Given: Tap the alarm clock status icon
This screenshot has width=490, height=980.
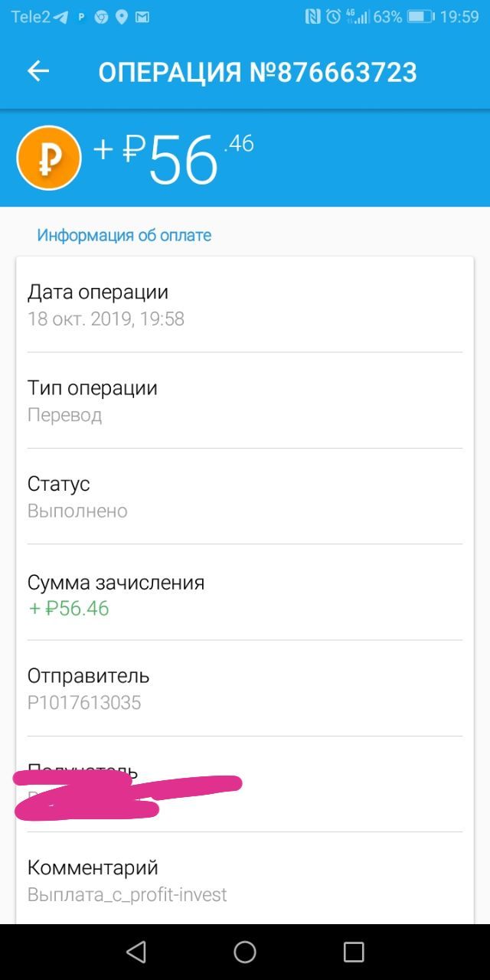Looking at the screenshot, I should click(332, 17).
